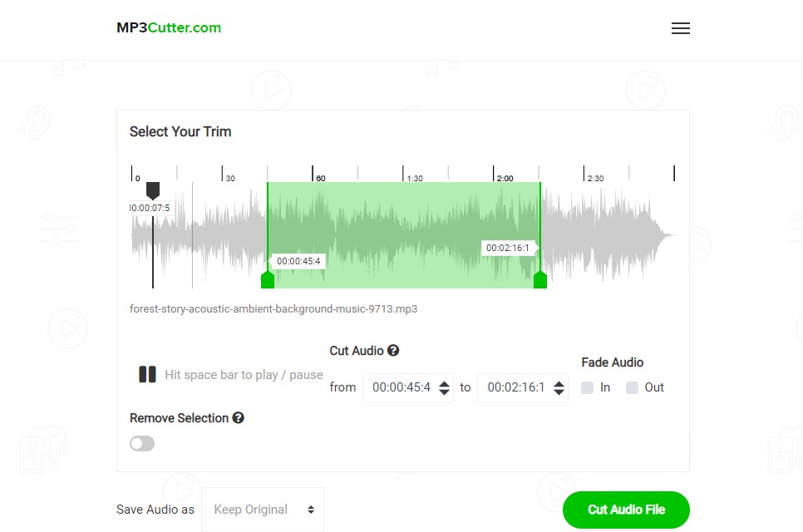Enable the Fade Audio In checkbox

coord(588,387)
